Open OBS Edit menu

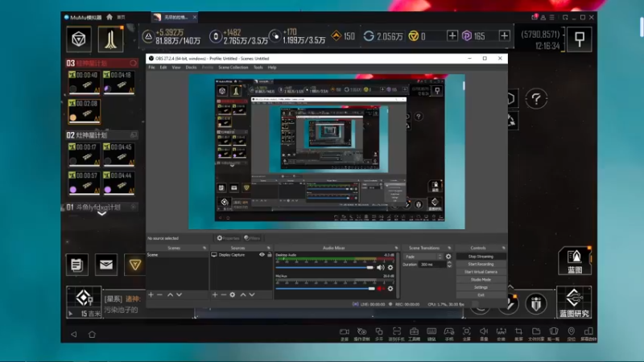pyautogui.click(x=163, y=68)
